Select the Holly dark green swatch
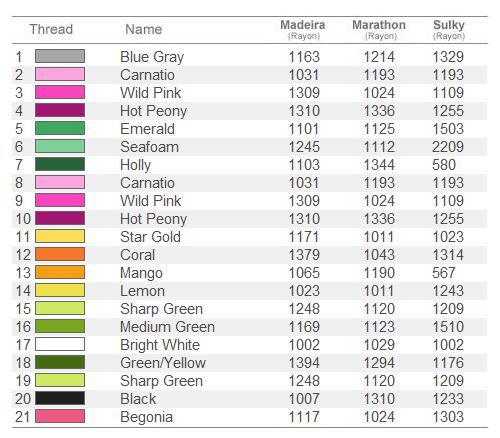This screenshot has height=438, width=500. tap(60, 164)
